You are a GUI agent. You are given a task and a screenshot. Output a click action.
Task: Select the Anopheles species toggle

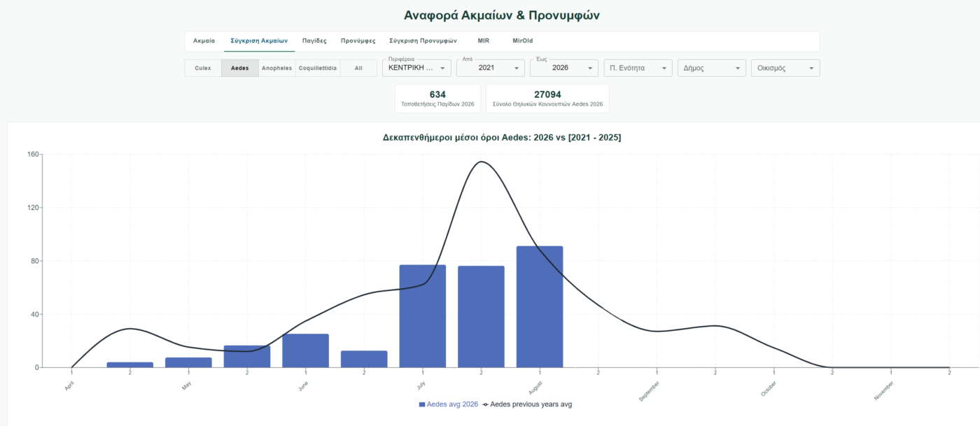pyautogui.click(x=276, y=68)
